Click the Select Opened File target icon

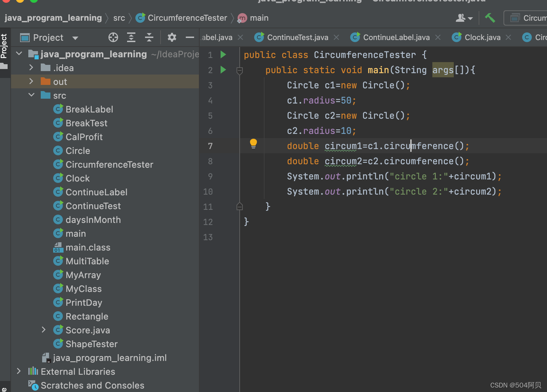tap(113, 37)
